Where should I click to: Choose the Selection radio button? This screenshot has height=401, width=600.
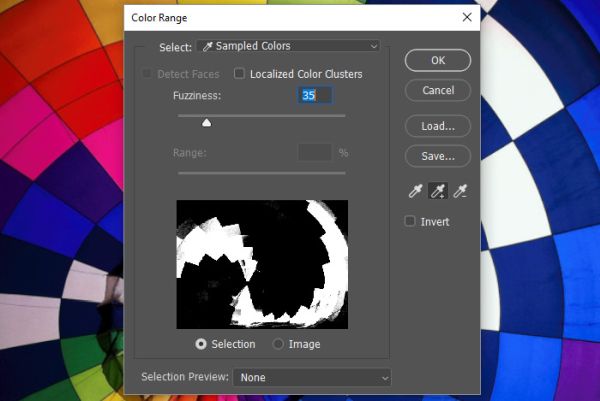click(x=201, y=344)
